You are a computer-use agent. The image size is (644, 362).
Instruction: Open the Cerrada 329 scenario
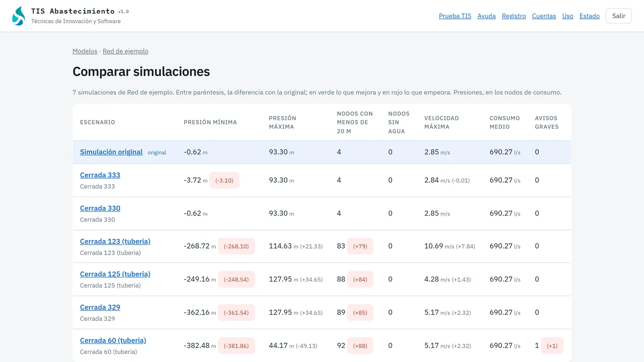point(100,307)
